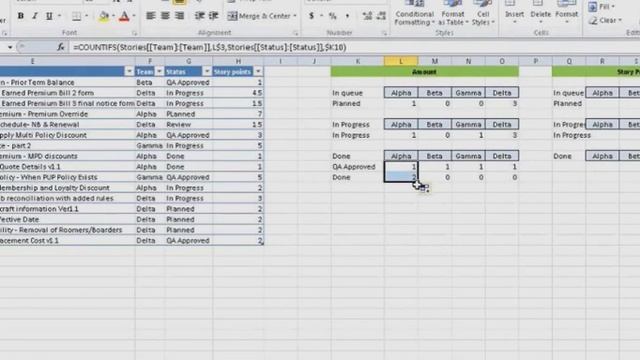Click the Delete cells button

pyautogui.click(x=540, y=12)
